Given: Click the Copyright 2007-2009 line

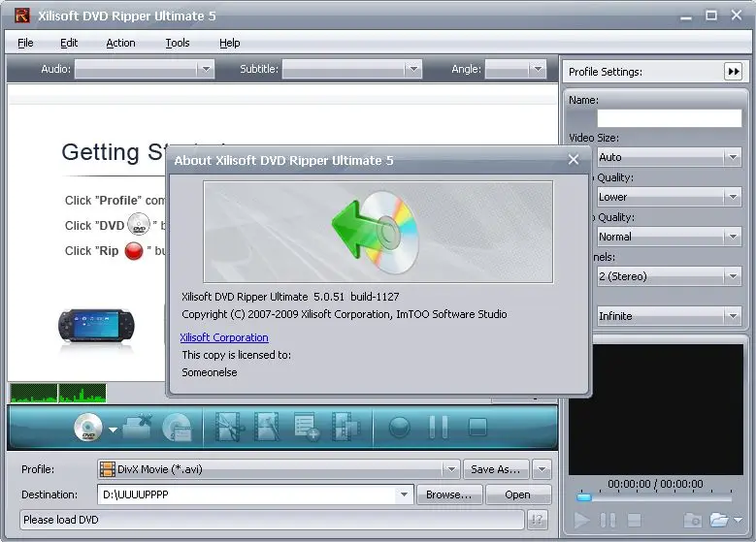Looking at the screenshot, I should [x=345, y=314].
